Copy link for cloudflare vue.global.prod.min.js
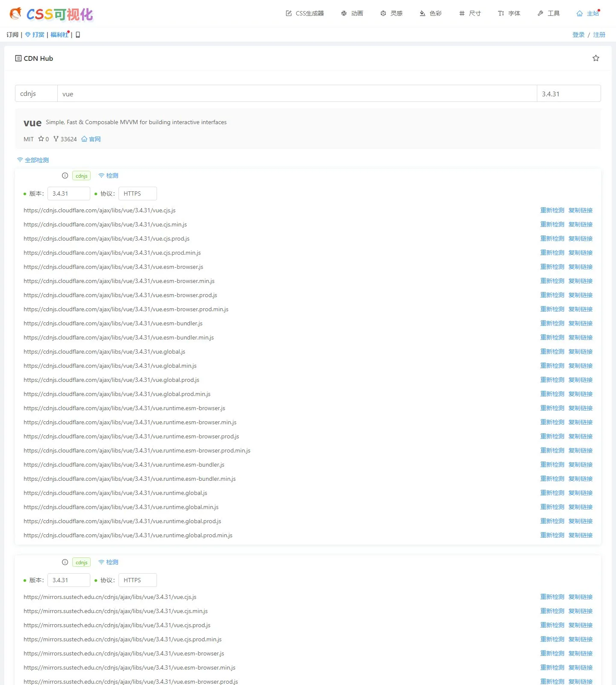Screen dimensions: 616x685 pos(580,394)
